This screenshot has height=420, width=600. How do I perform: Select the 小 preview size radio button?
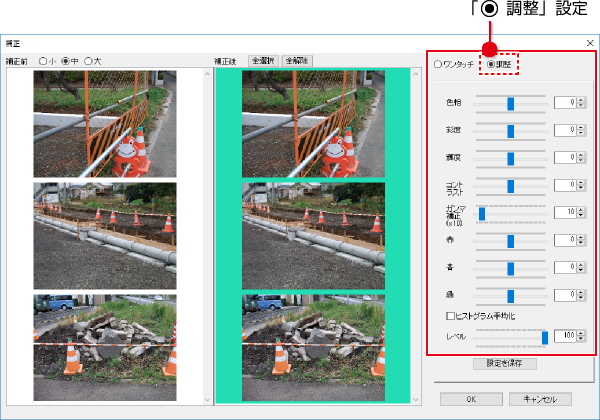pos(43,61)
